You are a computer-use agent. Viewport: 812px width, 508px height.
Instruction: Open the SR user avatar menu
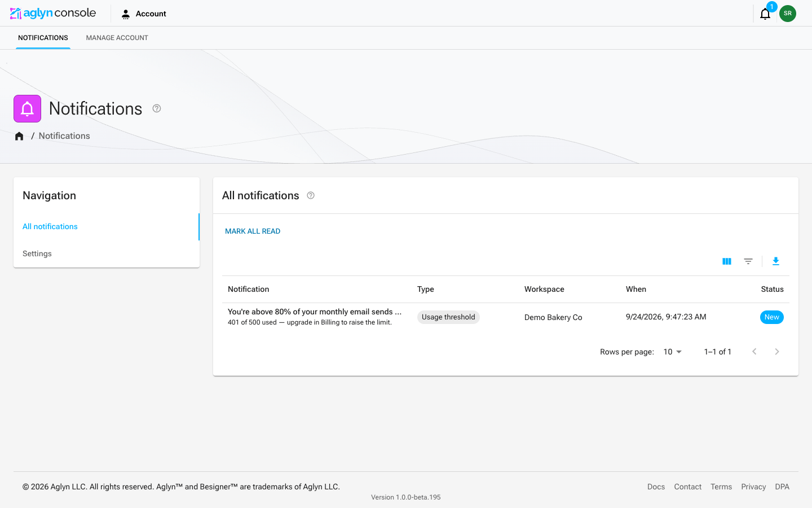[x=788, y=14]
